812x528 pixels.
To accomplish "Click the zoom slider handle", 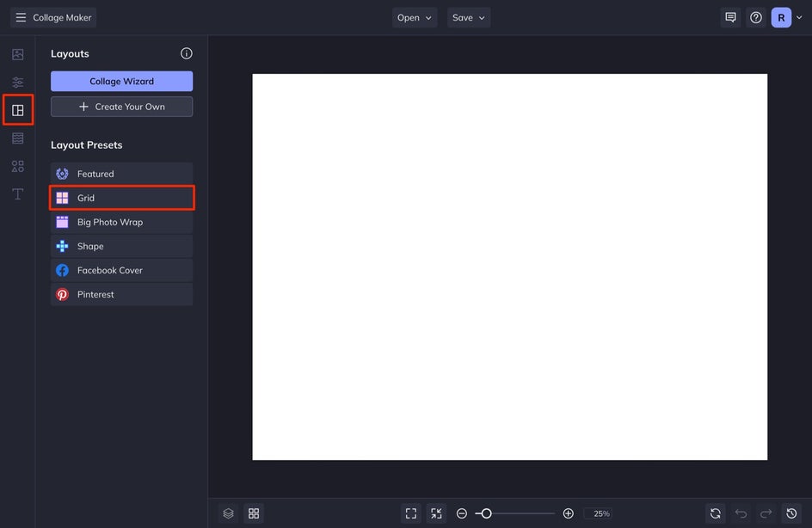I will pyautogui.click(x=486, y=513).
